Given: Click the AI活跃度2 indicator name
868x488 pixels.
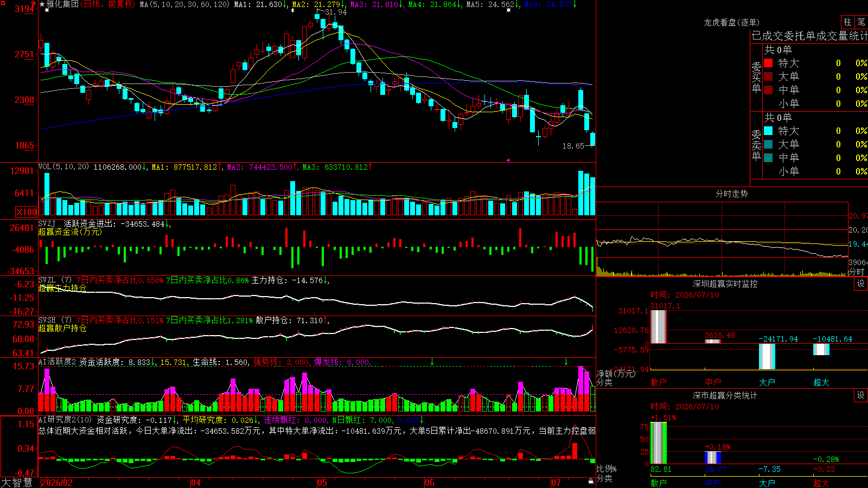Looking at the screenshot, I should click(x=58, y=362).
